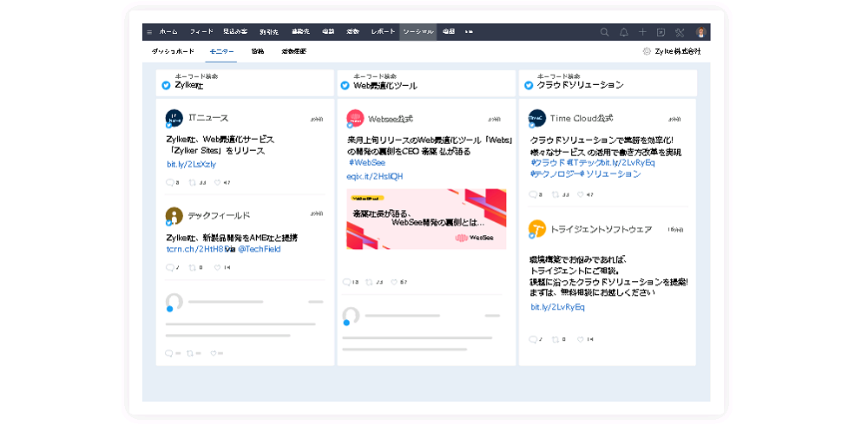Open the hamburger menu in the navigation bar
The width and height of the screenshot is (868, 425).
(149, 32)
